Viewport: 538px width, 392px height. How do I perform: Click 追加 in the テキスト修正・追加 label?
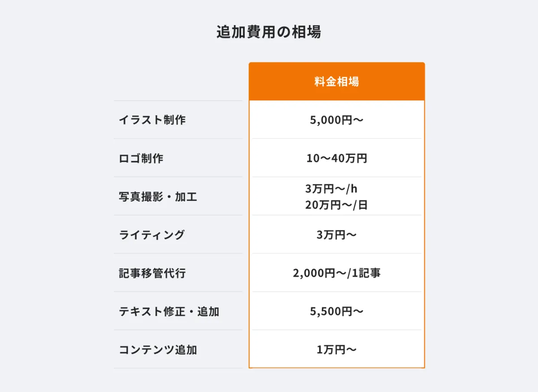[208, 312]
